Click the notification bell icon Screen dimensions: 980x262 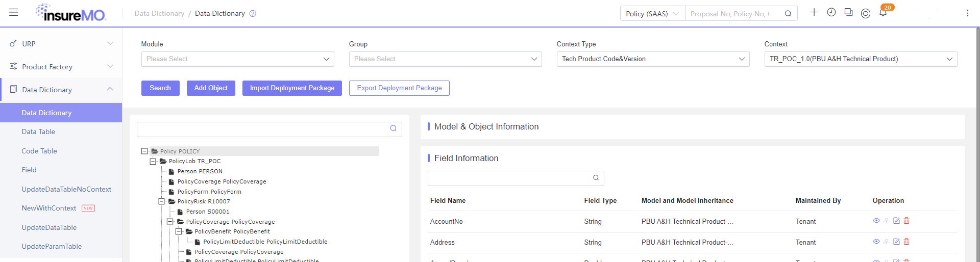[883, 13]
